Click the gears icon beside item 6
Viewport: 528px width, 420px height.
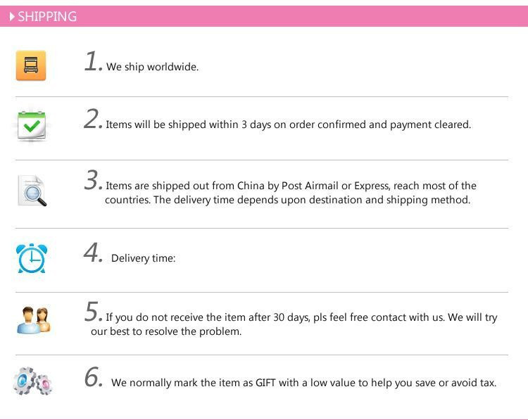point(33,381)
